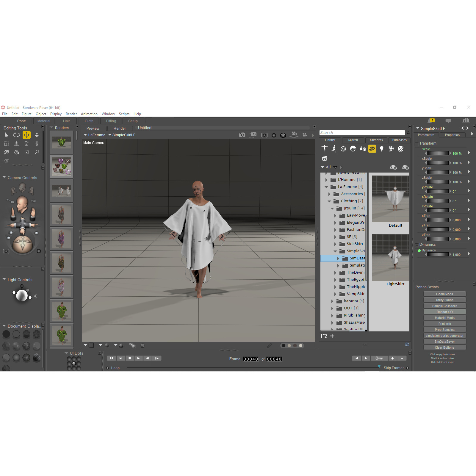The image size is (476, 476).
Task: Open the Scenes clapperboard category
Action: [325, 158]
